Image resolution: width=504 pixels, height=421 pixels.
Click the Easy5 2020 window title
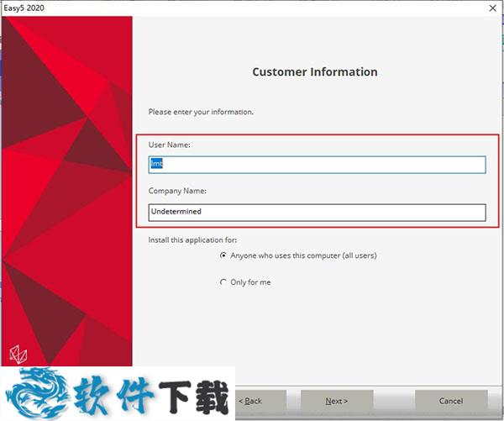(x=24, y=8)
